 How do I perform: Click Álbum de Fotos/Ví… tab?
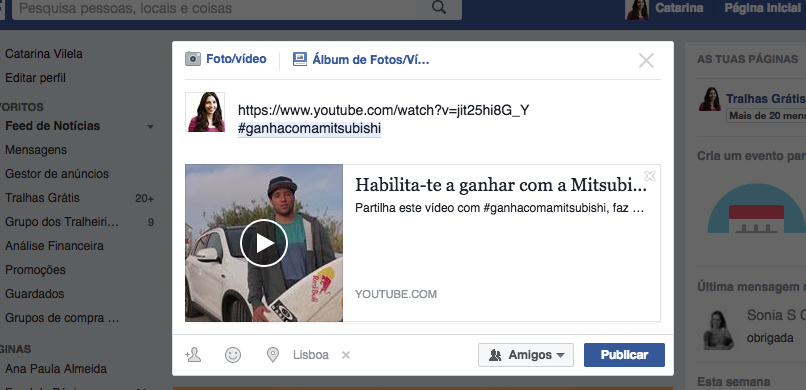point(371,60)
